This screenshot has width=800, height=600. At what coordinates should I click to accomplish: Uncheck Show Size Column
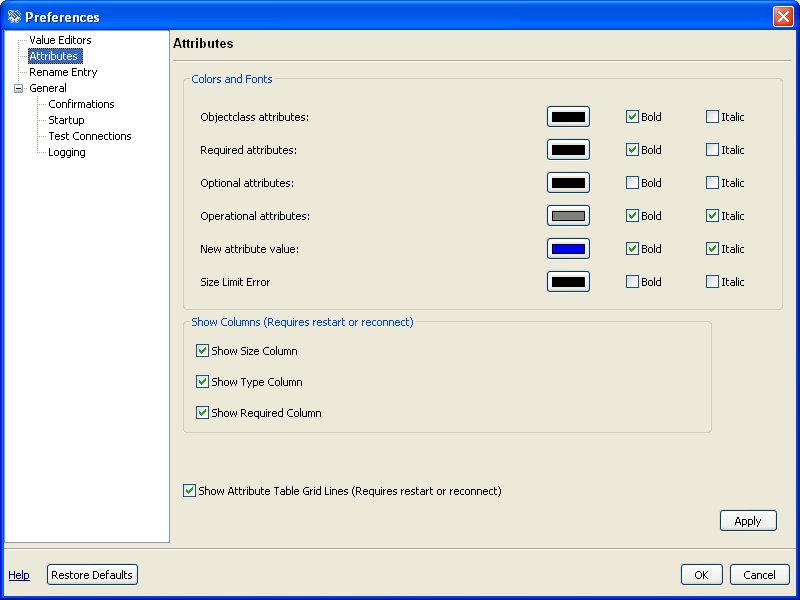pyautogui.click(x=203, y=351)
